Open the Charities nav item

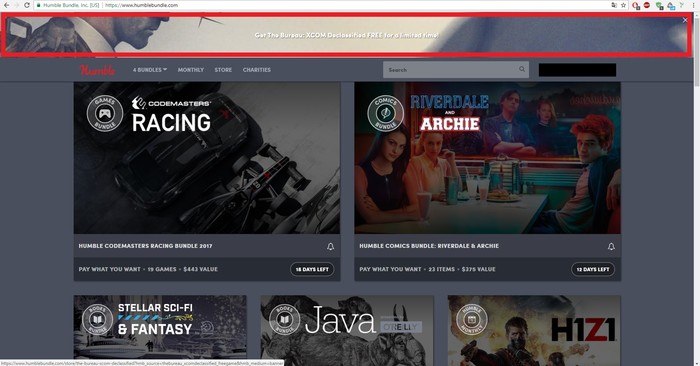coord(257,70)
